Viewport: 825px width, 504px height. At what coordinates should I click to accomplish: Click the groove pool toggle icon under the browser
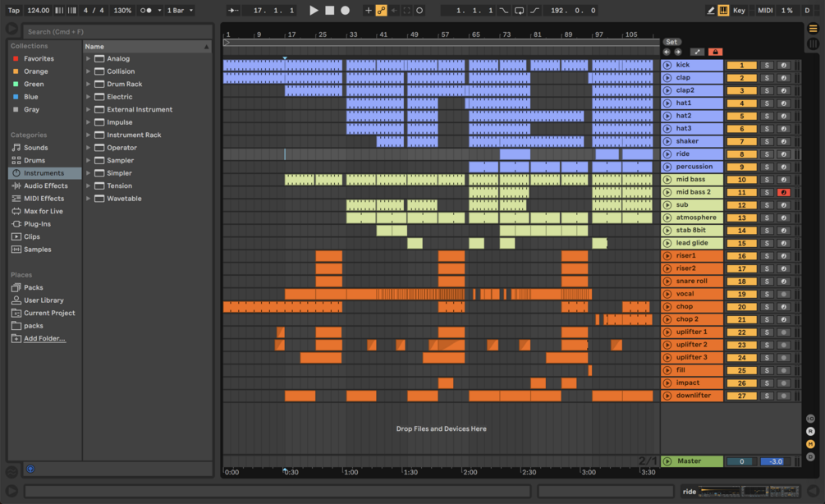11,472
